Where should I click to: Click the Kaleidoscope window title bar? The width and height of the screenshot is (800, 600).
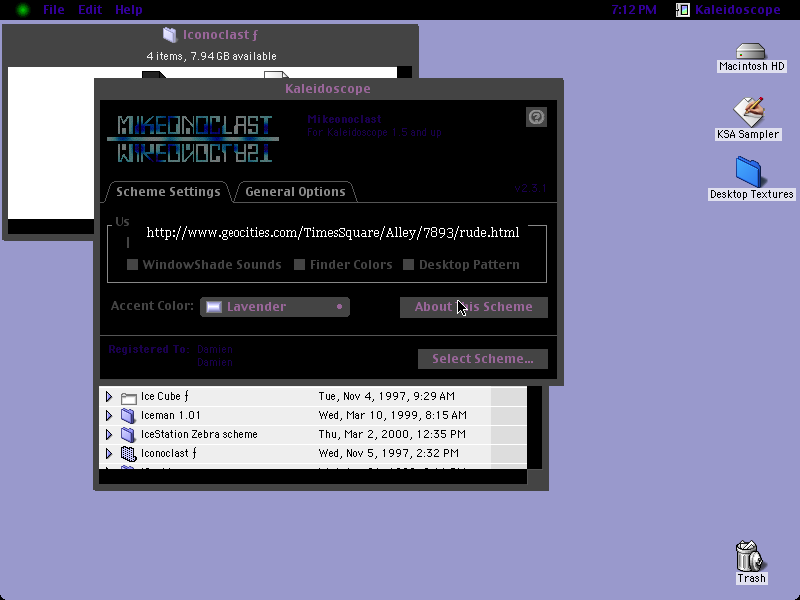328,89
